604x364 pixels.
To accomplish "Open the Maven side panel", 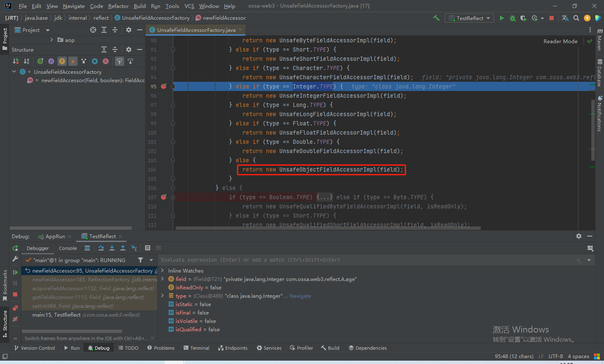I will [x=599, y=40].
